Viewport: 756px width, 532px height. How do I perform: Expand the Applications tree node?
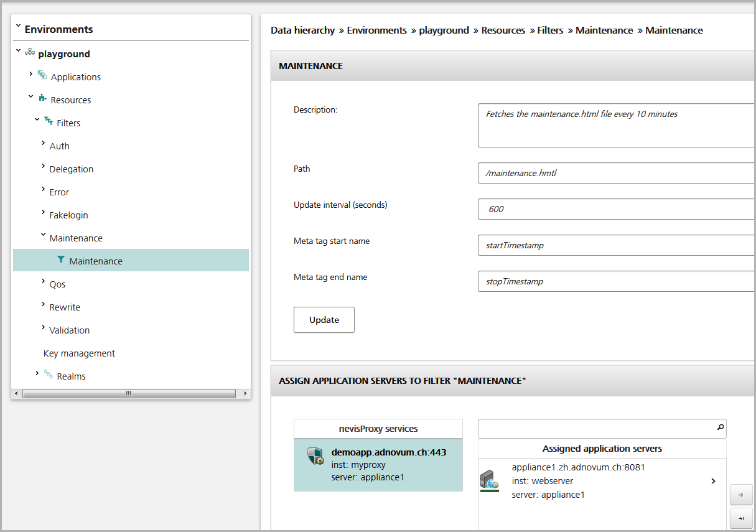pos(30,74)
